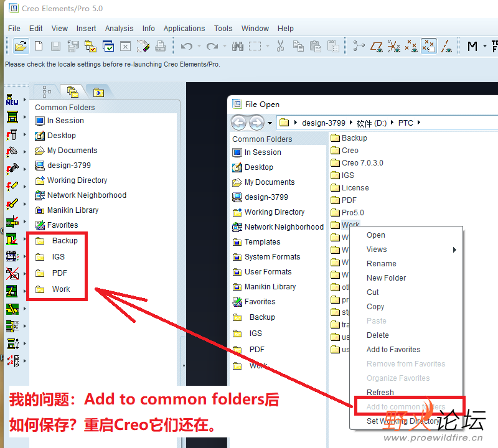
Task: Click design-3799 in the path breadcrumb
Action: [x=323, y=123]
